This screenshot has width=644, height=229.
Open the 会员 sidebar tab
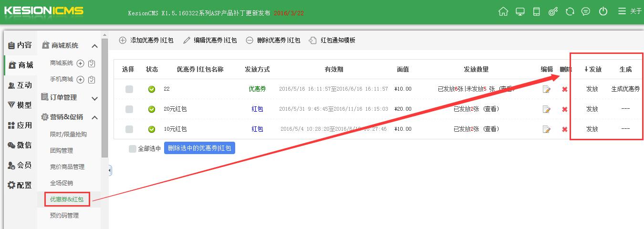click(20, 165)
